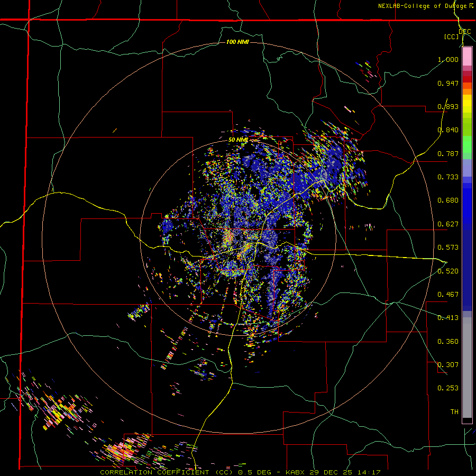Image resolution: width=476 pixels, height=476 pixels.
Task: Click the TH threshold label
Action: (x=454, y=412)
